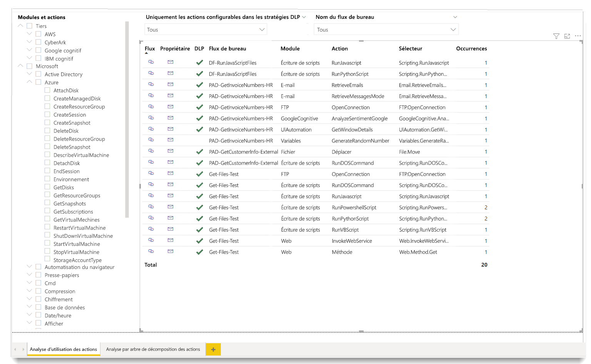Switch to Analyse d'utilisation des actions tab
Viewport: 591px width, 364px height.
point(63,349)
